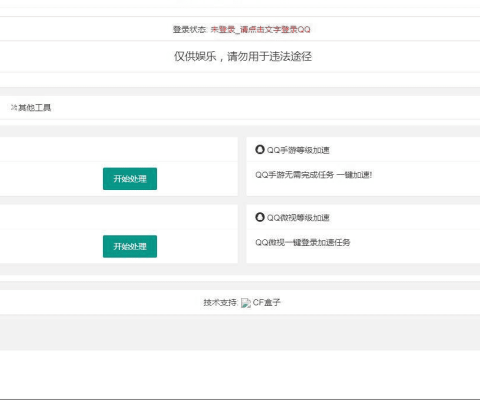Click the gray footer band below 技术支持
The height and width of the screenshot is (400, 480).
pos(240,332)
